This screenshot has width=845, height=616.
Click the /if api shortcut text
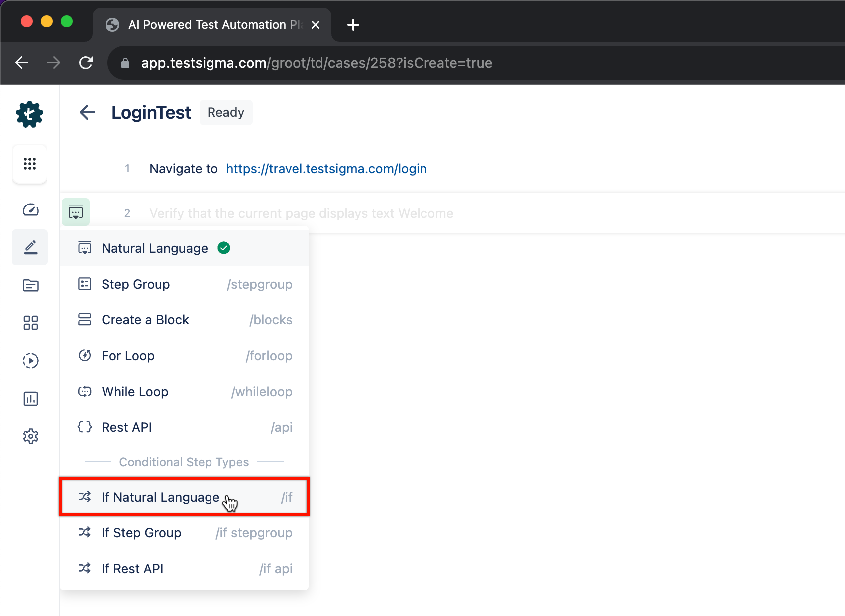pos(276,569)
